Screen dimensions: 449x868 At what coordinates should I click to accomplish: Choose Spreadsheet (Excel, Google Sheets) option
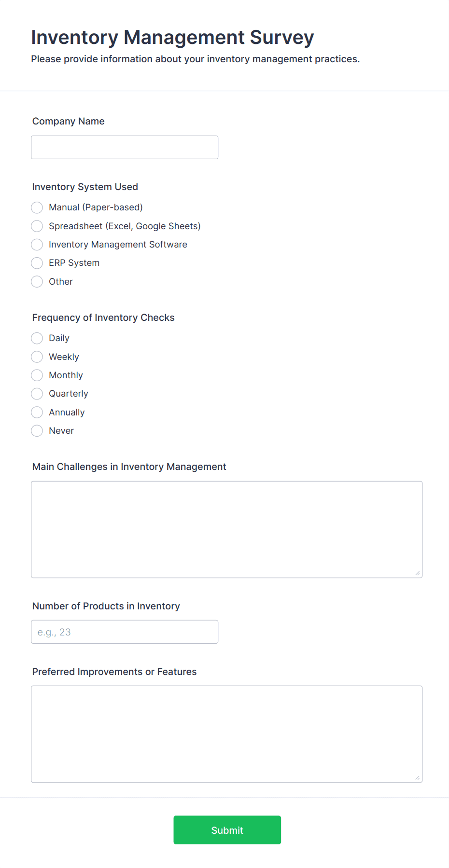tap(37, 226)
